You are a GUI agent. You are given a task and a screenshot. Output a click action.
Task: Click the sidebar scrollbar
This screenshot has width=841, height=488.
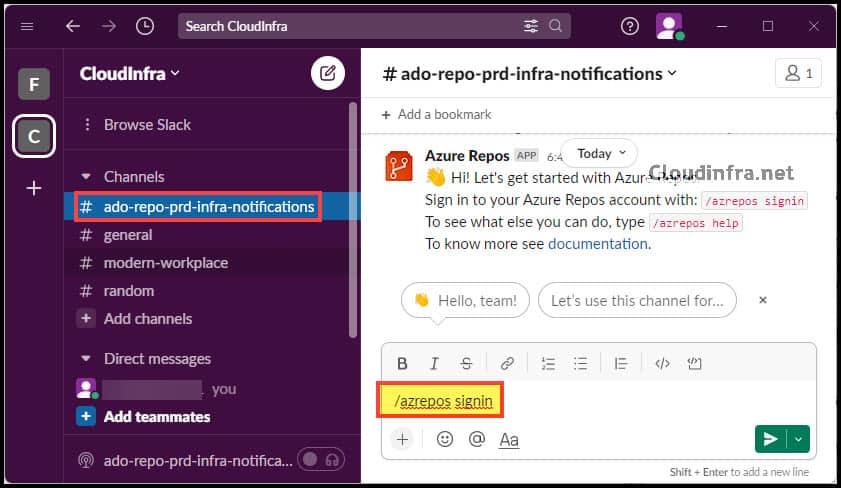click(x=352, y=220)
